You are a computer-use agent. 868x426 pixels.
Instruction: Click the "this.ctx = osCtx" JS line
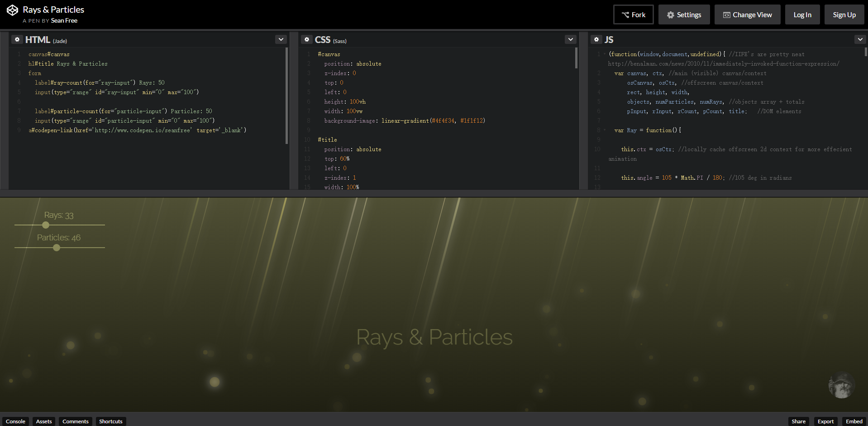click(737, 149)
